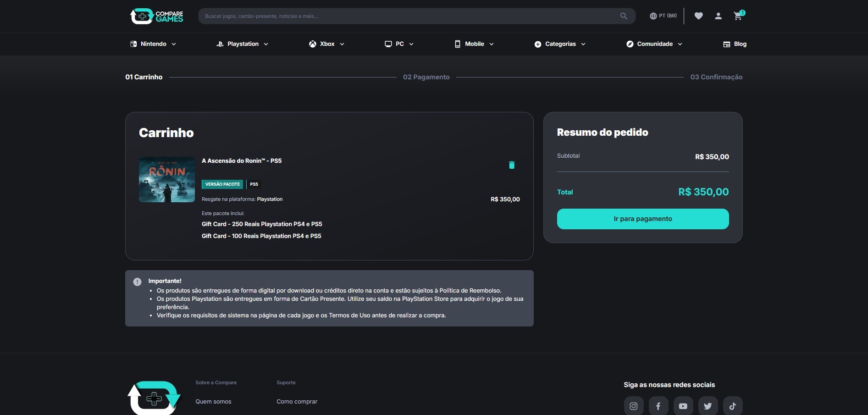Click the Total amount in teal
This screenshot has width=868, height=415.
coord(703,192)
